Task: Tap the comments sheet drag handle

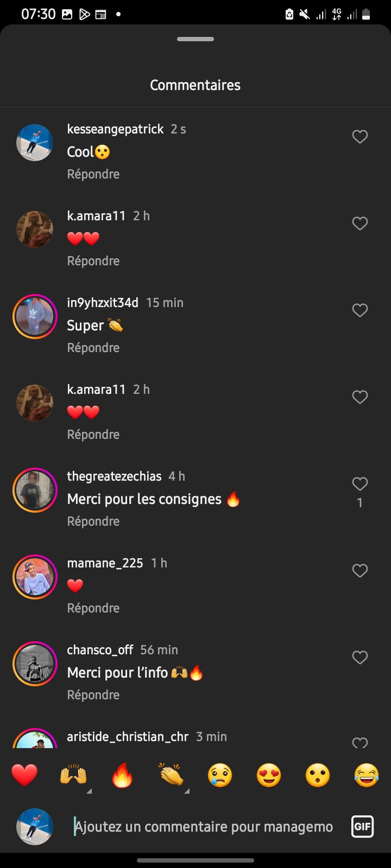Action: [195, 39]
